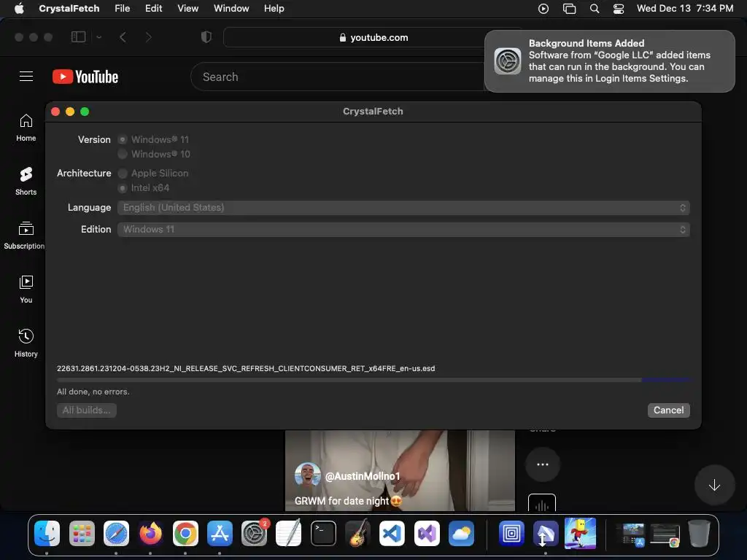Open the Help menu
The height and width of the screenshot is (560, 747).
click(274, 9)
